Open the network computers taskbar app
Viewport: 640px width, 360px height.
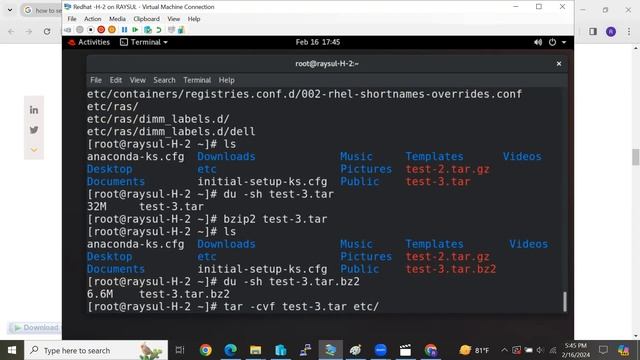305,350
